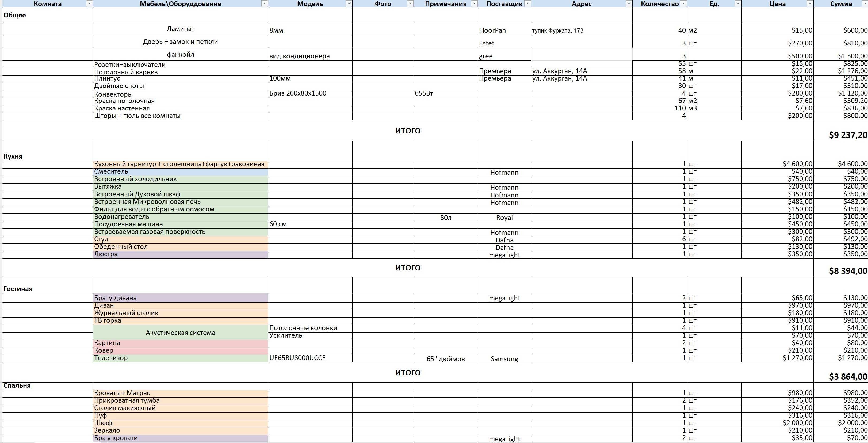The width and height of the screenshot is (868, 443).
Task: Open the Адрес column filter dropdown
Action: click(629, 4)
